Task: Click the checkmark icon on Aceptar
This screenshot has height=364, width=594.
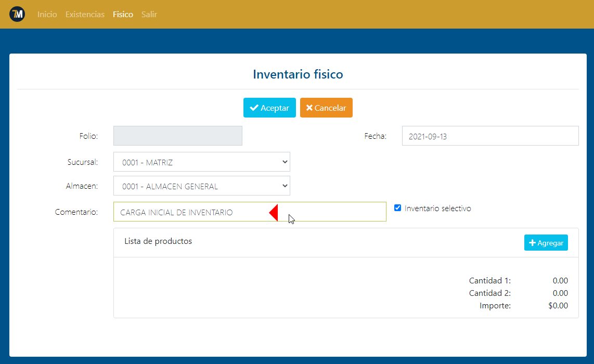Action: coord(254,108)
